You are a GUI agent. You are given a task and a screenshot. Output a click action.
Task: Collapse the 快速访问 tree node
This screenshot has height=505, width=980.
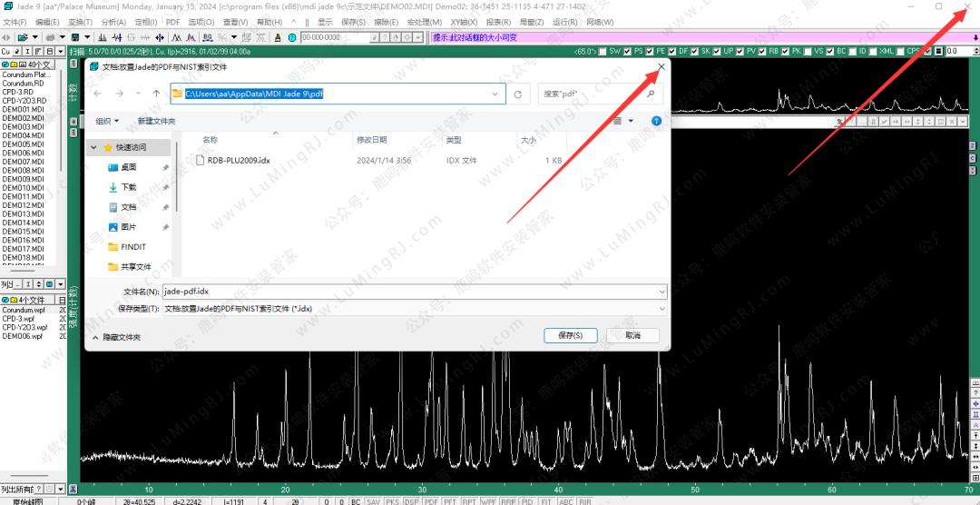coord(93,147)
